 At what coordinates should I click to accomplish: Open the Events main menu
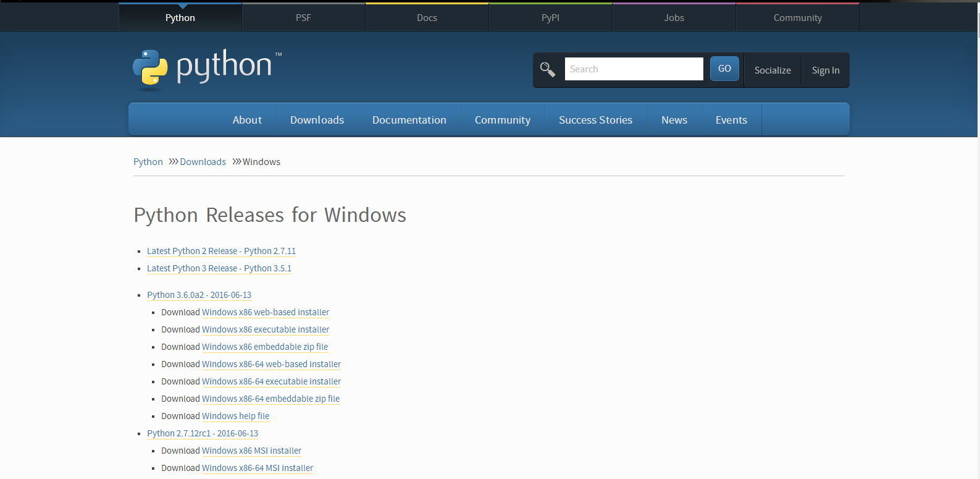[731, 120]
